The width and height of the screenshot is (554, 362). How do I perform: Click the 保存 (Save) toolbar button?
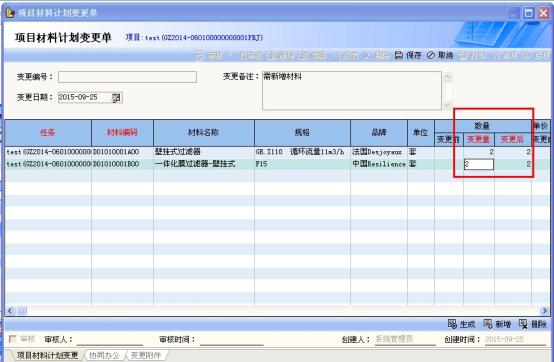[x=408, y=55]
